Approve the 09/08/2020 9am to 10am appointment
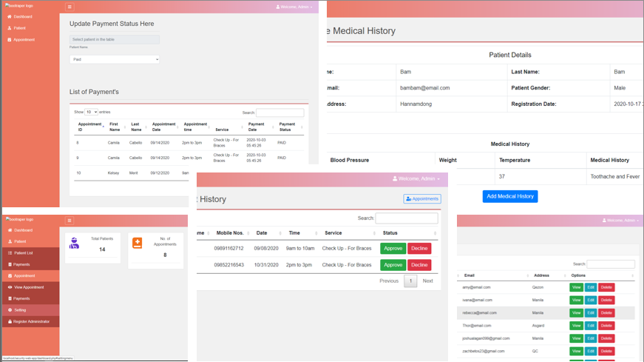The width and height of the screenshot is (644, 362). (393, 249)
